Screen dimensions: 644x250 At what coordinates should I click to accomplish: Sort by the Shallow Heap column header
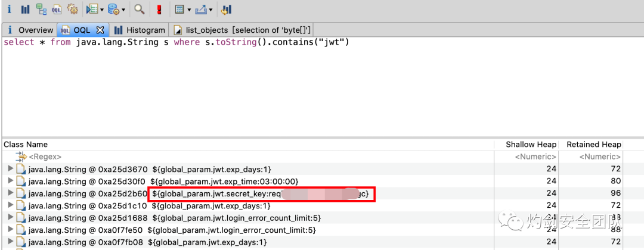pos(531,144)
